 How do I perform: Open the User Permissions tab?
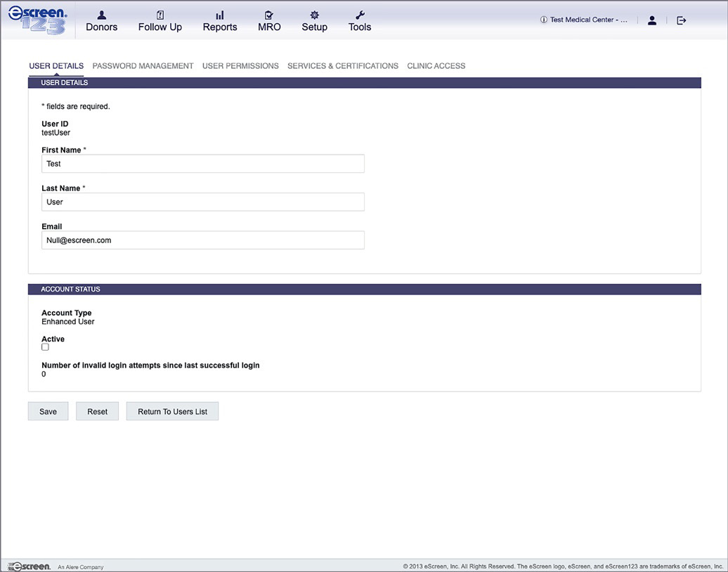(x=240, y=66)
